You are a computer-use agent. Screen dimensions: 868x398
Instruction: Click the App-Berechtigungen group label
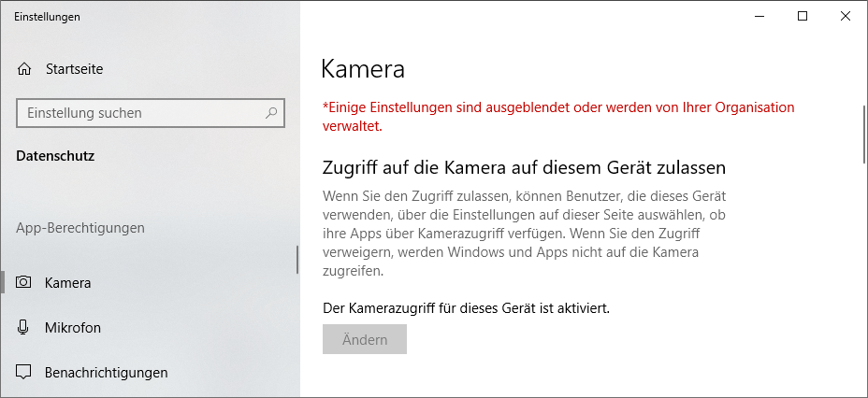[80, 227]
